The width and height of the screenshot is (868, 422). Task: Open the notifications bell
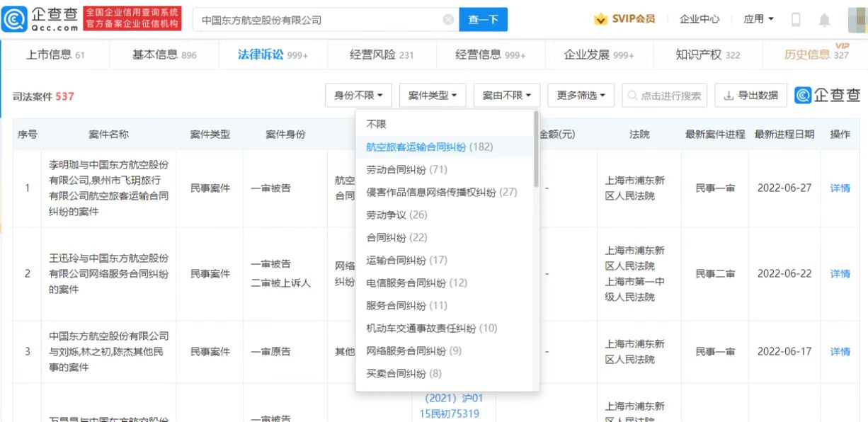point(825,20)
